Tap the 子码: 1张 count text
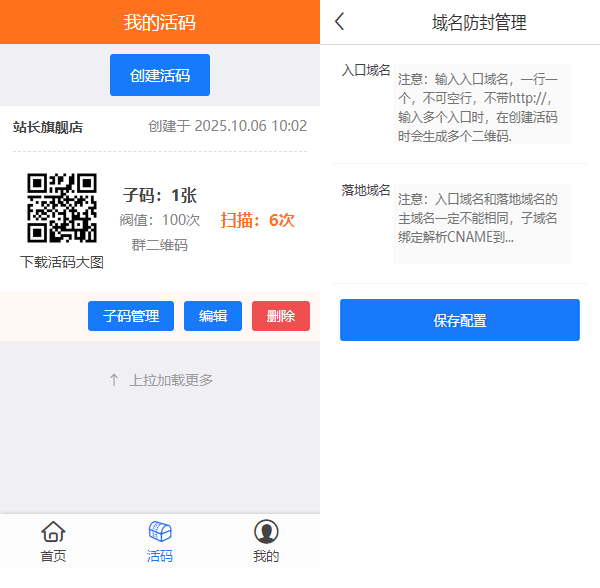This screenshot has width=600, height=588. pyautogui.click(x=160, y=195)
